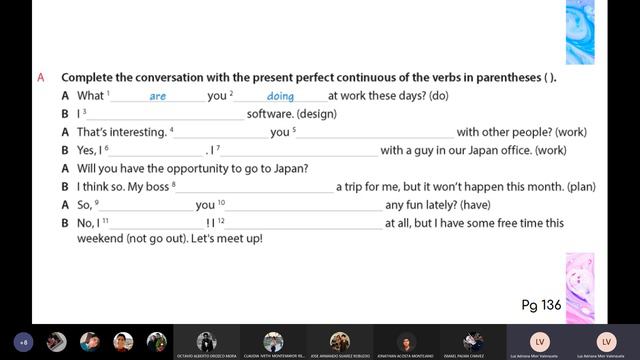640x360 pixels.
Task: Click the red exercise letter A
Action: (41, 78)
